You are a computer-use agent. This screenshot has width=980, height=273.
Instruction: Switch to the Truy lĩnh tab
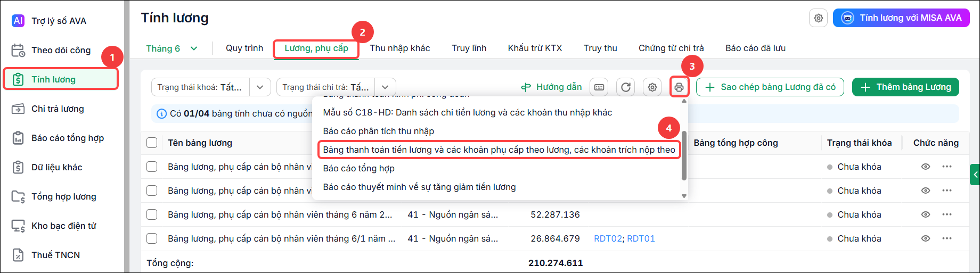pos(469,48)
